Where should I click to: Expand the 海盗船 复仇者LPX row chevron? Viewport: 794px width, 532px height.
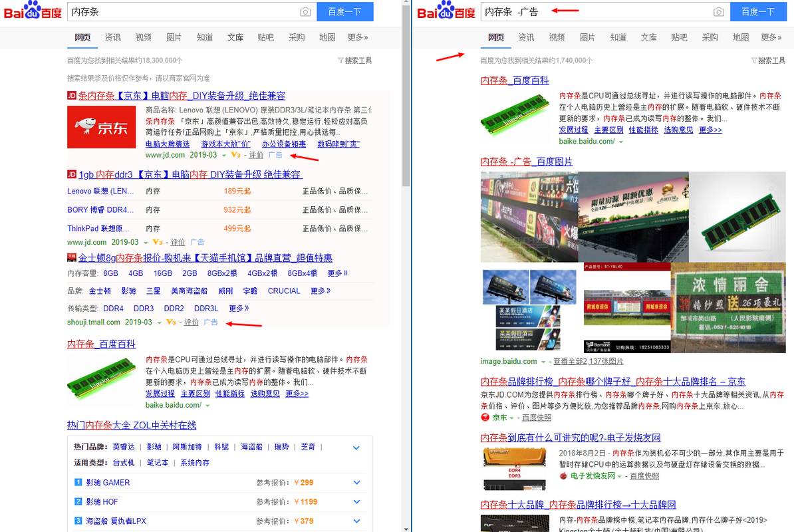[x=356, y=521]
